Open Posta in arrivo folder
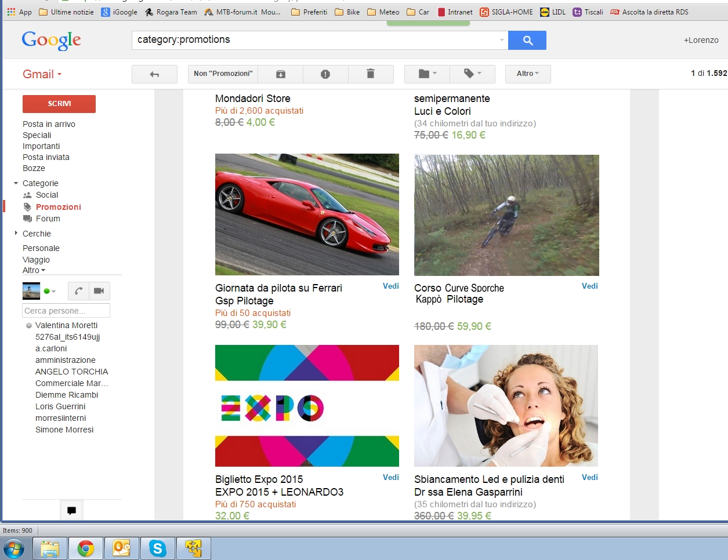The width and height of the screenshot is (728, 560). tap(49, 124)
